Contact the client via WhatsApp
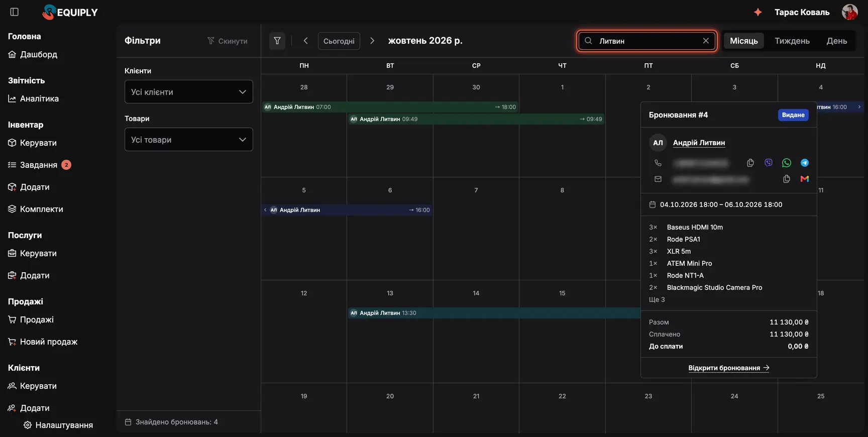Screen dimensions: 868x437 pyautogui.click(x=787, y=163)
